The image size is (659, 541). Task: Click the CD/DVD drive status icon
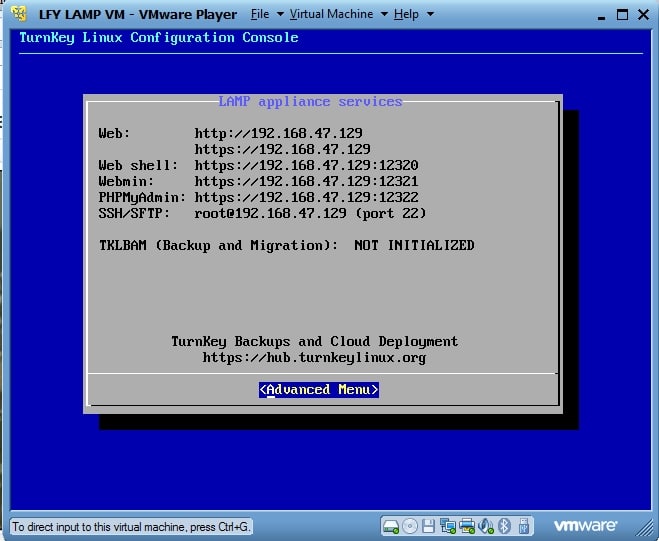409,526
